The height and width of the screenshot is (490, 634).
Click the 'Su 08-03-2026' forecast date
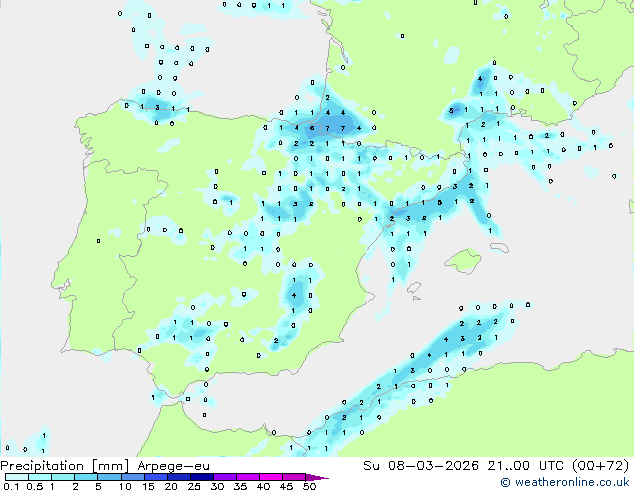[421, 466]
